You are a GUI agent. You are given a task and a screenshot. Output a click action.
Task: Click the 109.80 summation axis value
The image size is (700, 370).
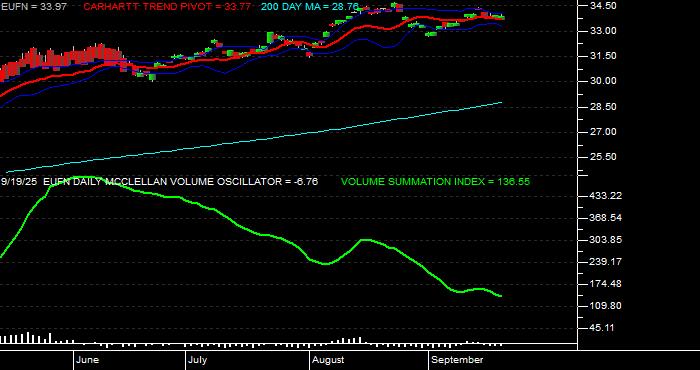pos(606,306)
